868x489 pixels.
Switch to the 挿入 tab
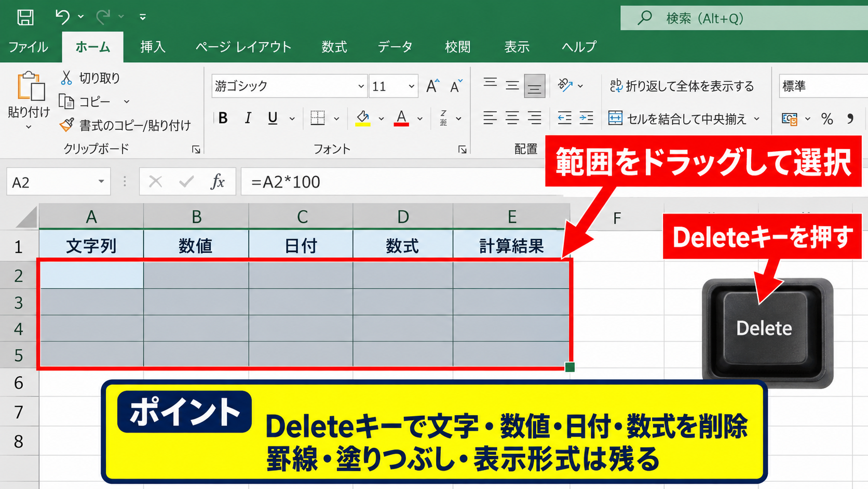(x=153, y=47)
